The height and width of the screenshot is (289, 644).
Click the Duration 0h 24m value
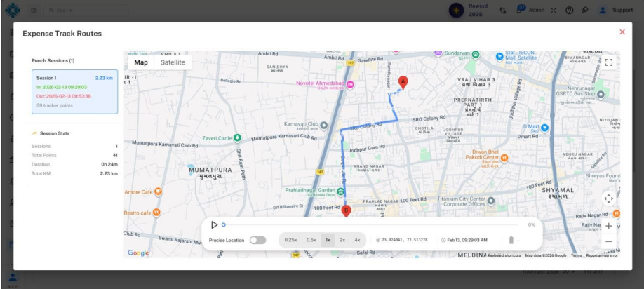tap(109, 165)
